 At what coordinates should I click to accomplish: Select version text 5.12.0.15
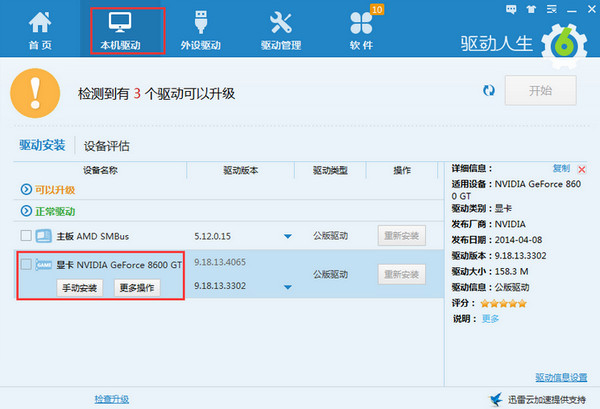click(212, 236)
